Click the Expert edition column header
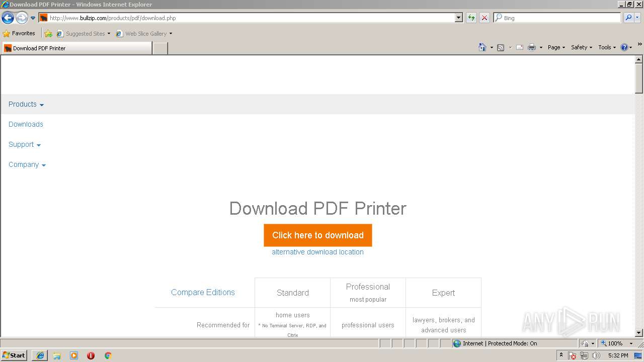Screen dimensions: 644x362 443,293
